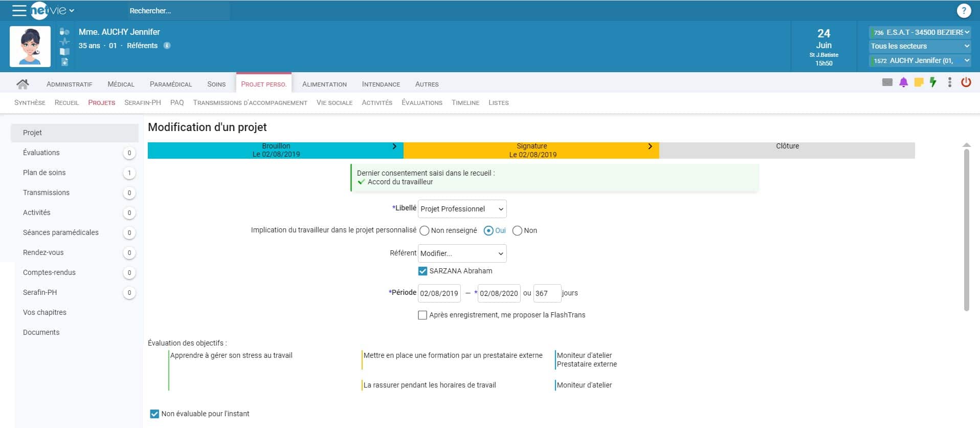Viewport: 980px width, 428px height.
Task: Open the hamburger main menu
Action: click(x=19, y=10)
